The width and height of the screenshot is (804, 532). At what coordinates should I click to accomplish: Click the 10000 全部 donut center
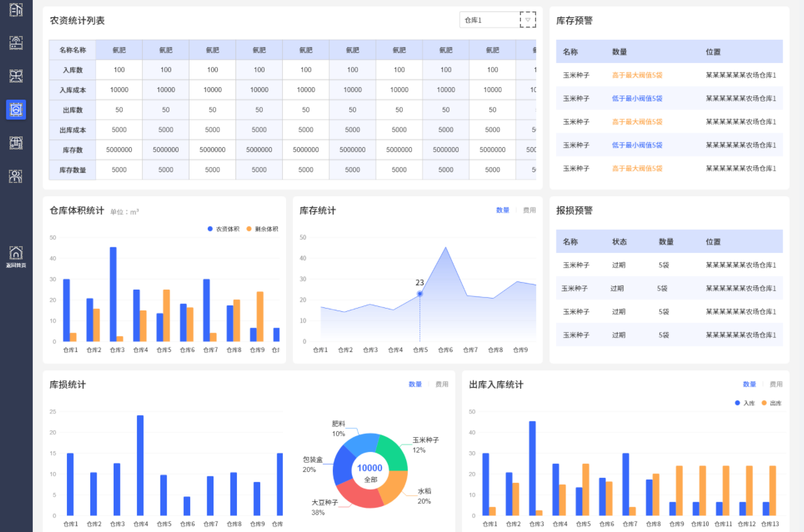tap(369, 471)
